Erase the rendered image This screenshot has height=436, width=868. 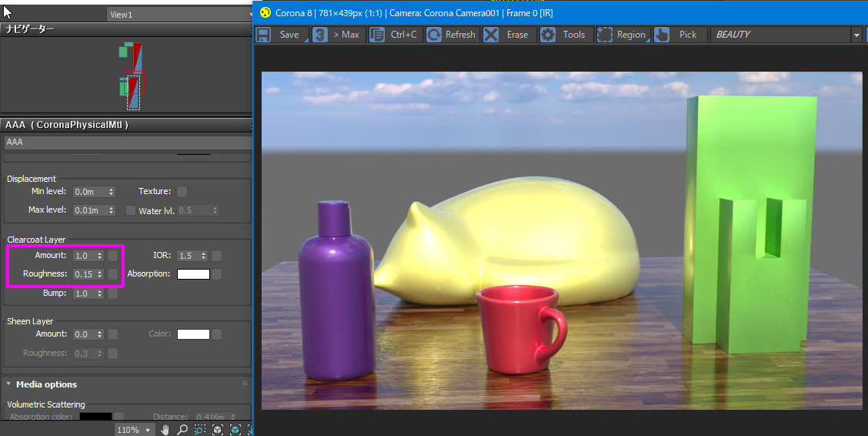(509, 35)
